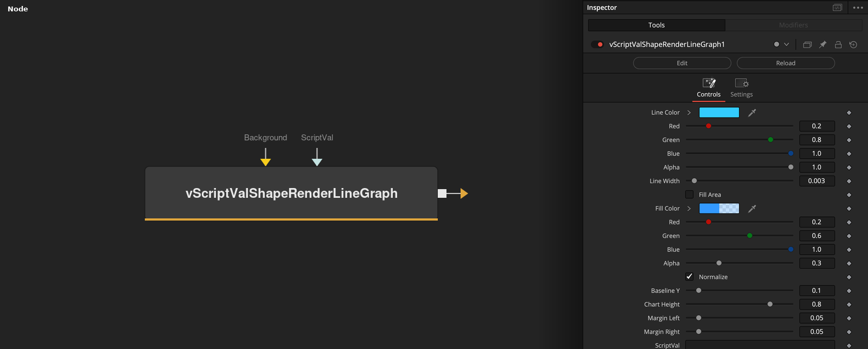Viewport: 868px width, 349px height.
Task: Expand the Line Color section
Action: tap(689, 113)
